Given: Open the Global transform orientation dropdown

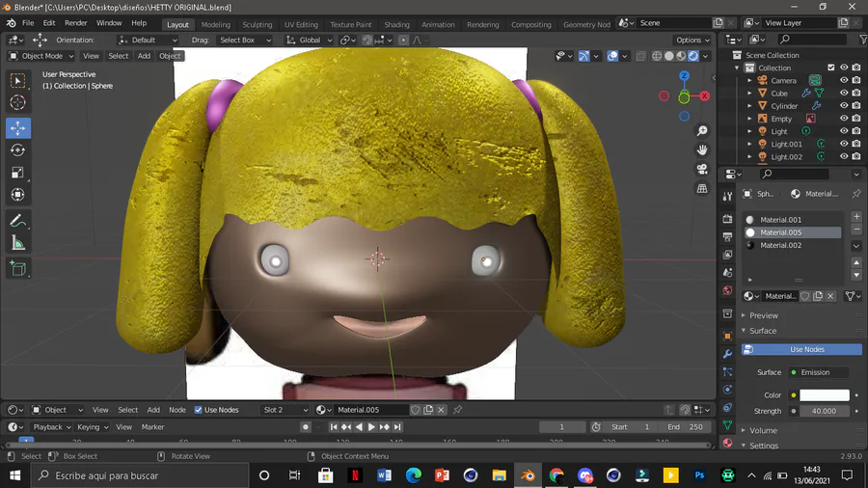Looking at the screenshot, I should click(309, 40).
